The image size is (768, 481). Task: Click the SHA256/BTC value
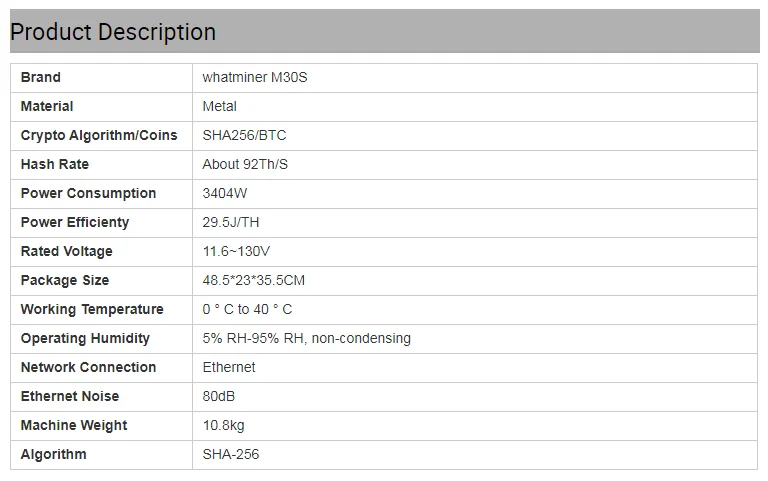tap(244, 135)
